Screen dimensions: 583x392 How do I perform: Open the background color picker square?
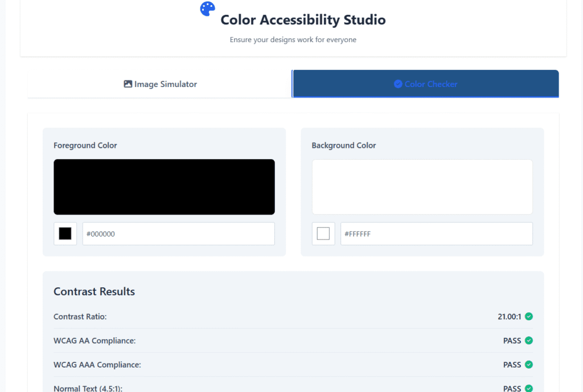323,233
